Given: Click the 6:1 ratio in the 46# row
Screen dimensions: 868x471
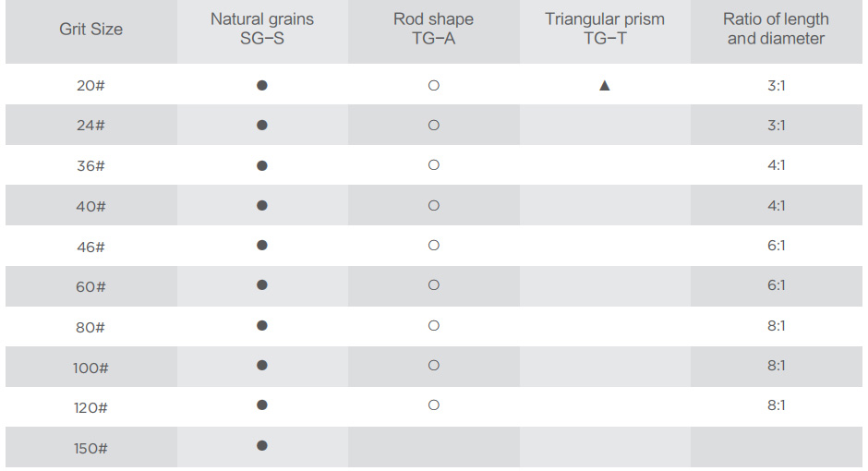Looking at the screenshot, I should (x=776, y=245).
